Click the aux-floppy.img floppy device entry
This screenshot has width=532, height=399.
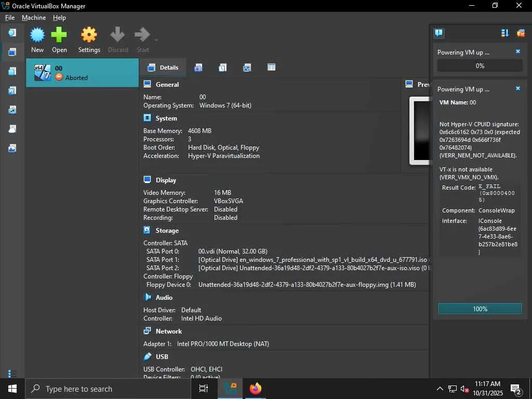click(307, 285)
